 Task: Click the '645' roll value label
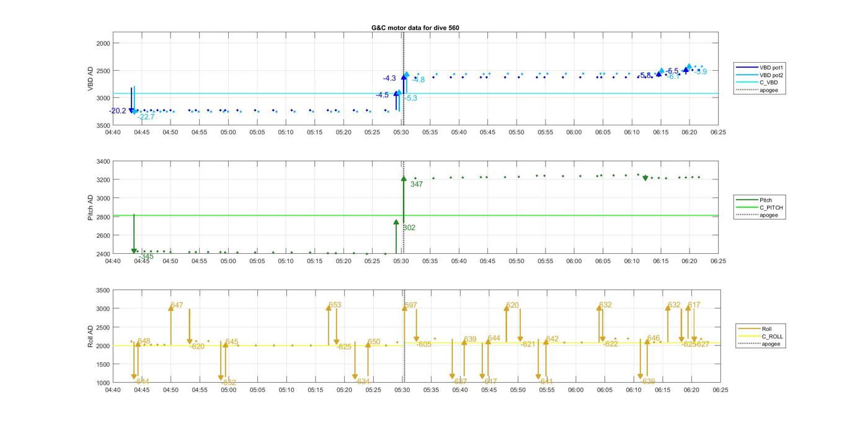click(x=232, y=342)
